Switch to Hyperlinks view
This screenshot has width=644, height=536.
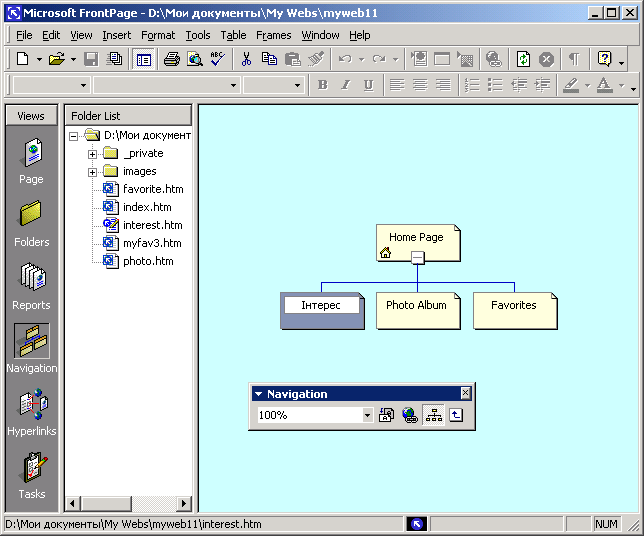(32, 412)
